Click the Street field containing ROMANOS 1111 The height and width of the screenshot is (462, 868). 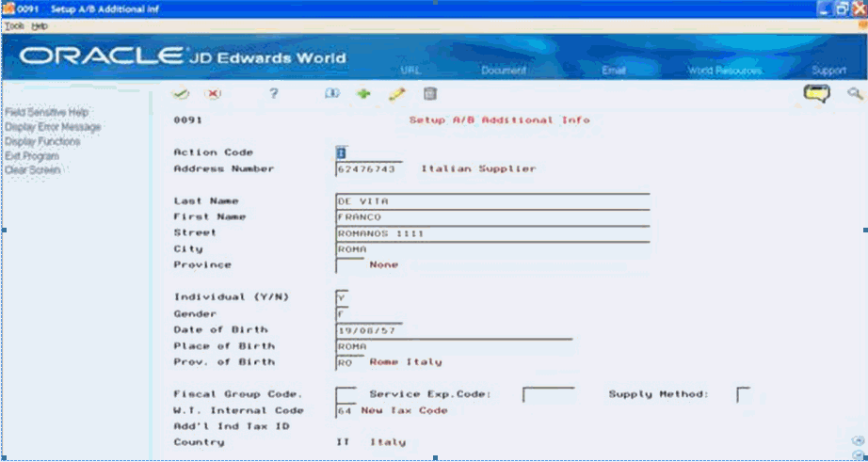tap(492, 233)
